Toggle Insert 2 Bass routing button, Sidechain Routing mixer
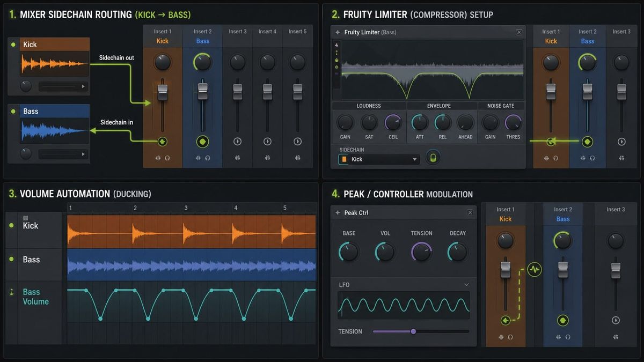The height and width of the screenshot is (362, 644). [x=202, y=142]
